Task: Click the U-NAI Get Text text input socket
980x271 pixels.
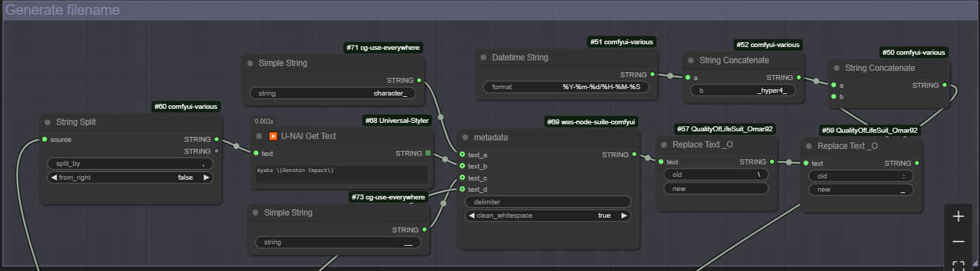Action: (x=255, y=153)
